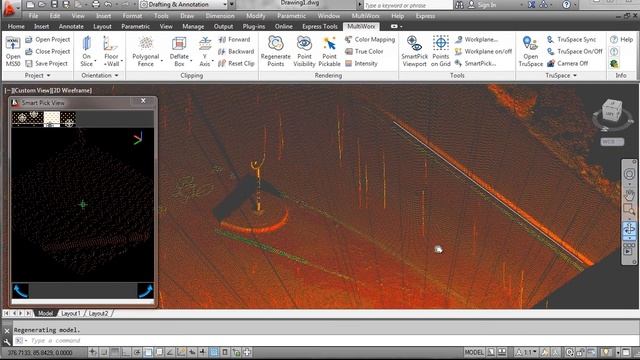Toggle TruSpace On/Off
The width and height of the screenshot is (640, 360).
click(x=575, y=51)
